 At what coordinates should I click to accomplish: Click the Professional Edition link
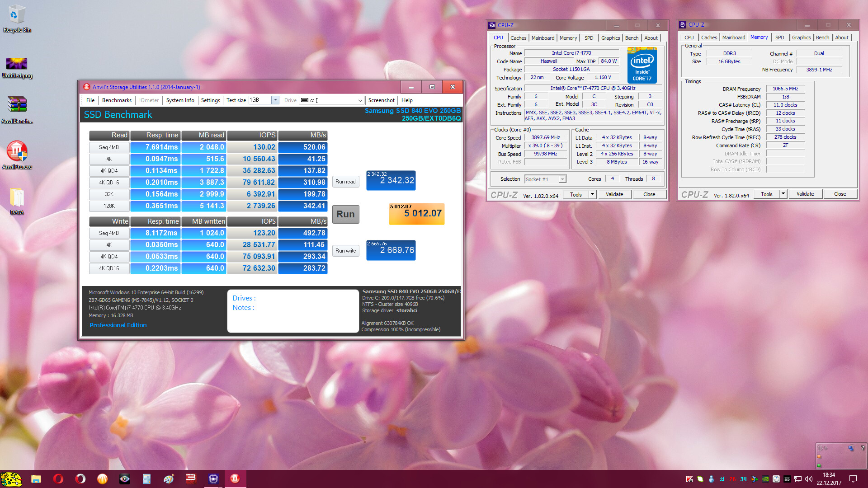118,325
